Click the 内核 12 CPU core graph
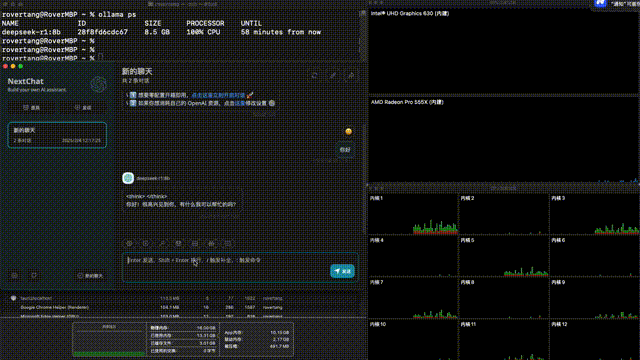 click(595, 340)
